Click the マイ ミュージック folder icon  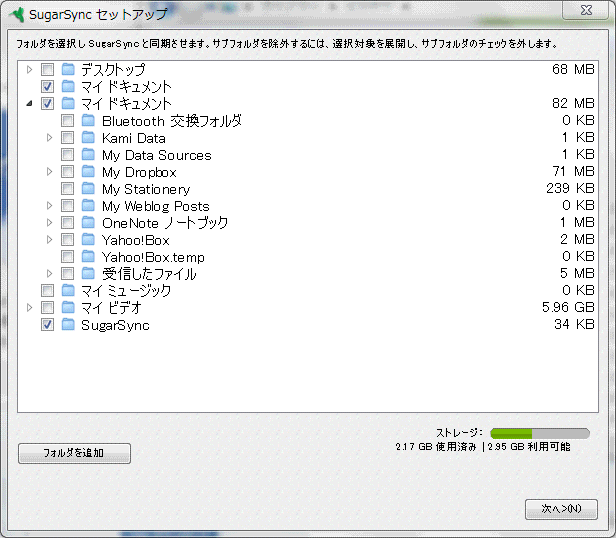tap(68, 290)
